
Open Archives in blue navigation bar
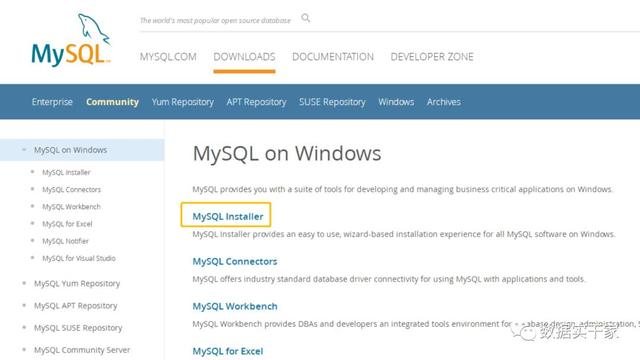click(x=444, y=102)
